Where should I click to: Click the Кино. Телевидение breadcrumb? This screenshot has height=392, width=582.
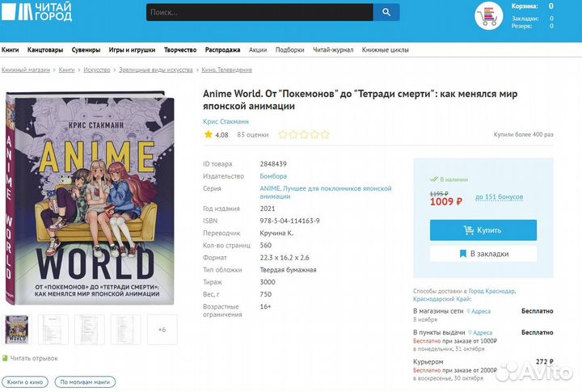click(x=226, y=70)
